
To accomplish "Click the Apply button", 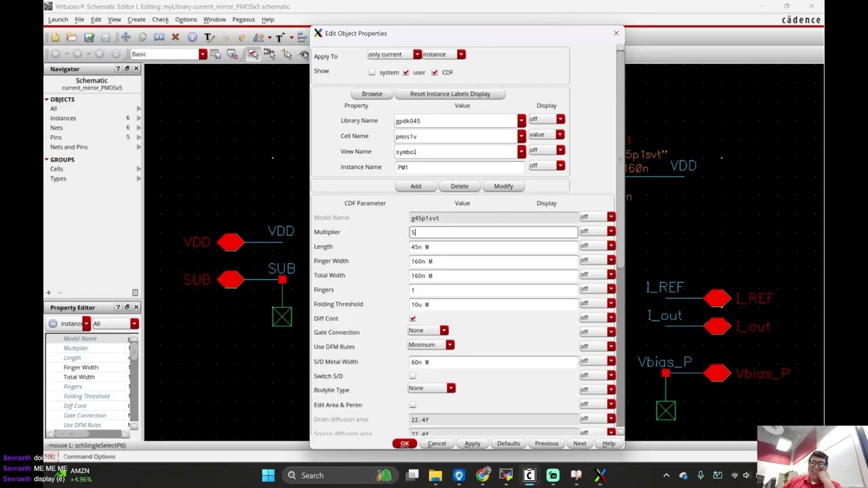I will 472,444.
